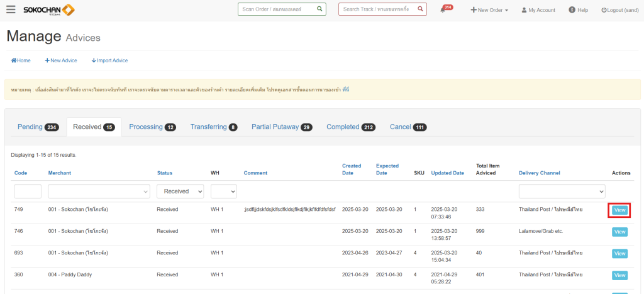Sort by the Merchant column header

(60, 173)
